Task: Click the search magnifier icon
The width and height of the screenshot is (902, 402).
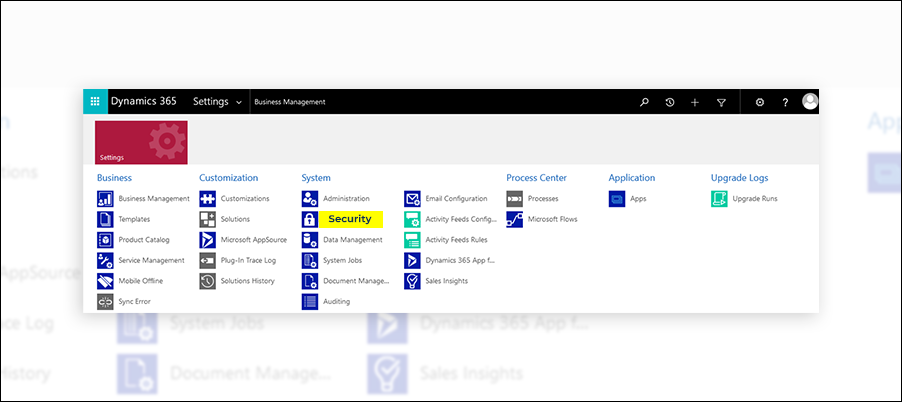Action: click(644, 102)
